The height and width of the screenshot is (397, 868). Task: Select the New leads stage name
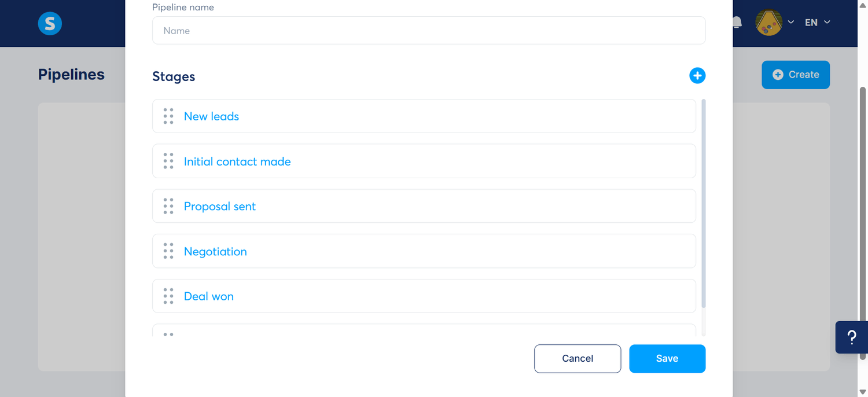211,116
